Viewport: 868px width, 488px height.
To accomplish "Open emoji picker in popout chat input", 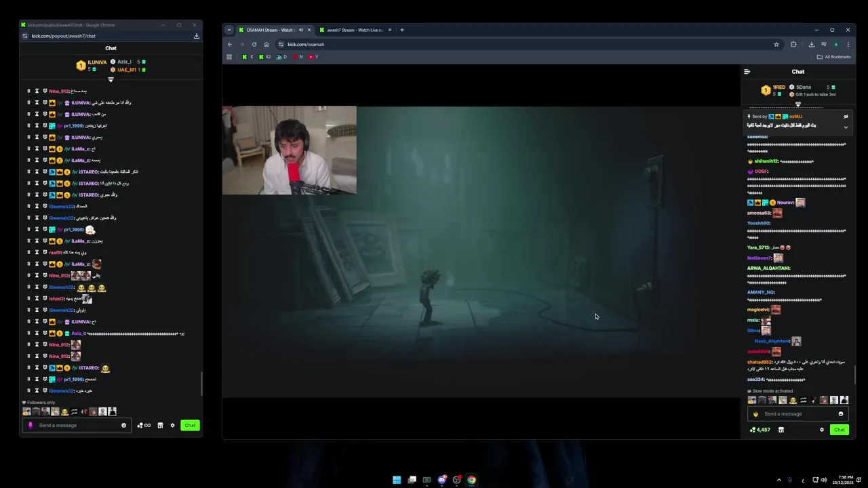I will pyautogui.click(x=123, y=426).
